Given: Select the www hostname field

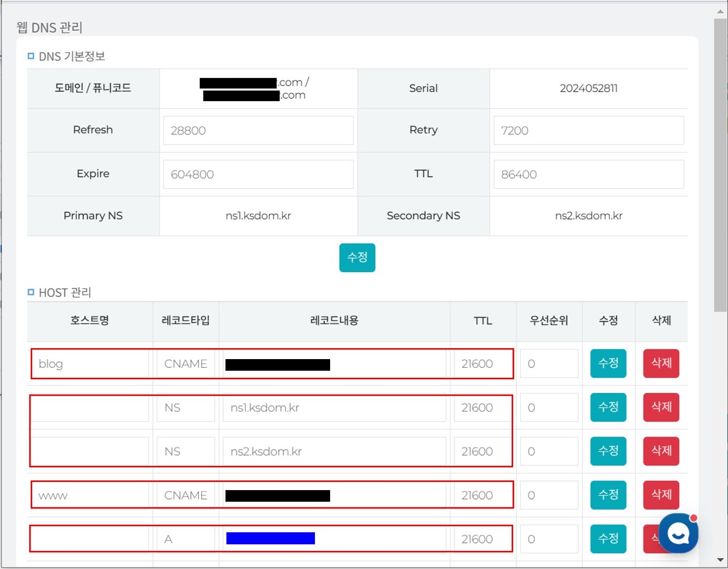Looking at the screenshot, I should [x=90, y=495].
